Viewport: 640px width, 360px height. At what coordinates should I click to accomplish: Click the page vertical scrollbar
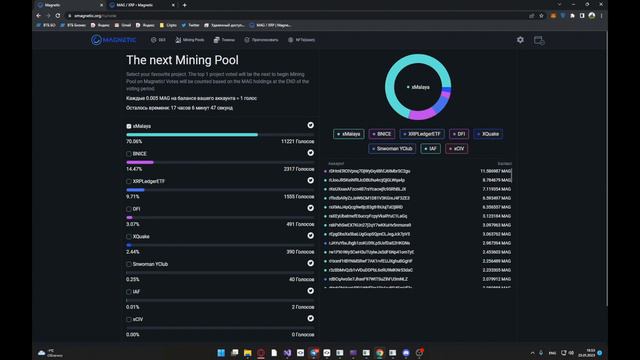coord(607,169)
